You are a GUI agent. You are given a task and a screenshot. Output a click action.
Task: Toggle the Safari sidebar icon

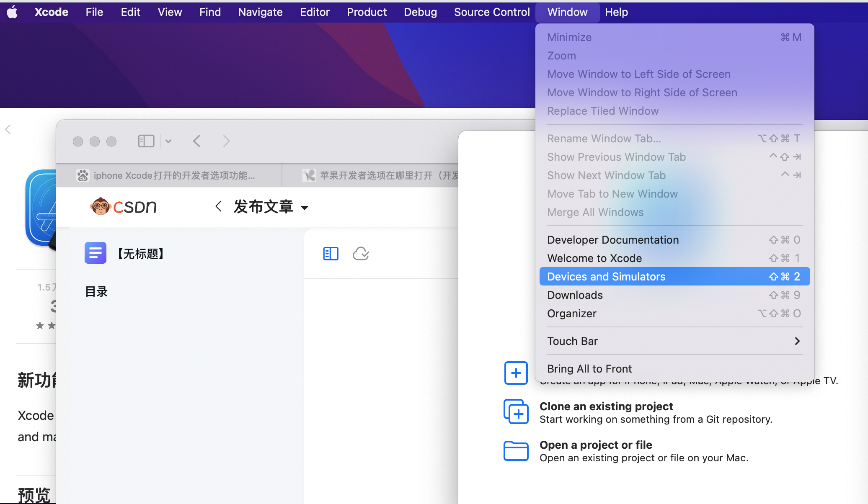click(146, 141)
